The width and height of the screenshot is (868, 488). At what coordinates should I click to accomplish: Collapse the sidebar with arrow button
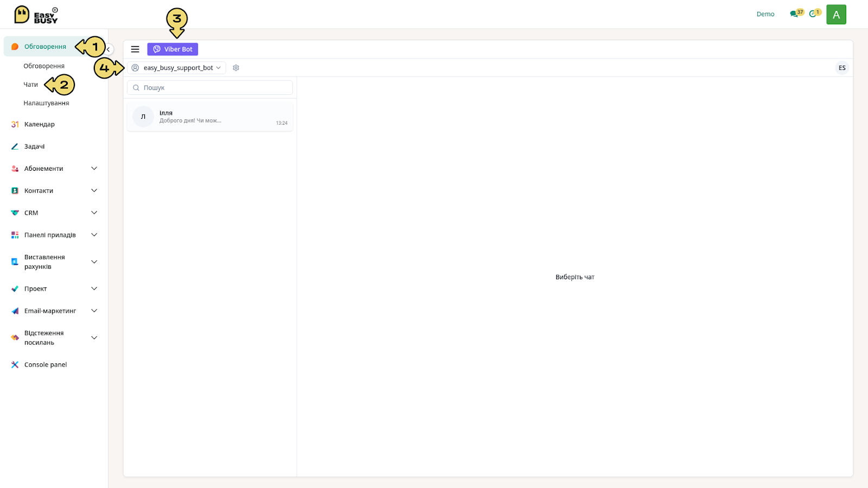tap(108, 49)
